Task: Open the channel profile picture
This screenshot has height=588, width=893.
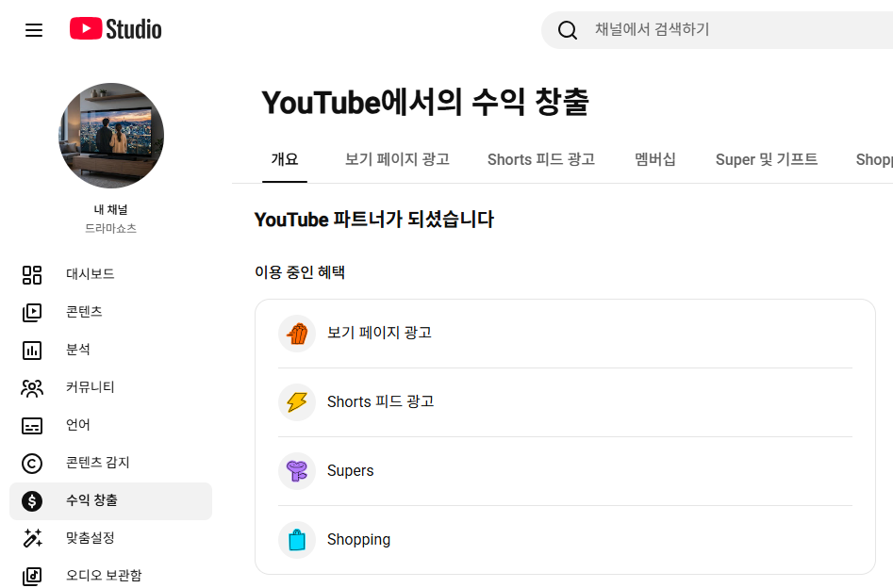Action: [x=111, y=136]
